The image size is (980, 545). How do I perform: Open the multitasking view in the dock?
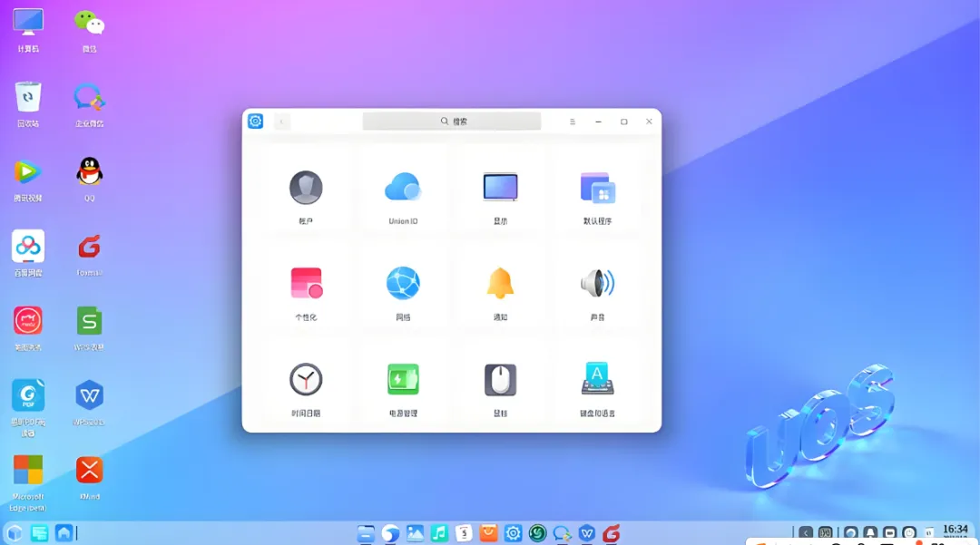click(x=39, y=533)
